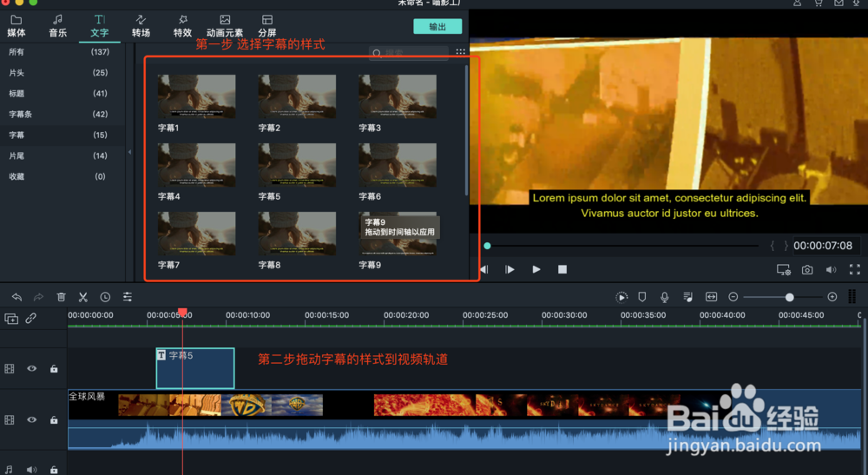Lock the 全球风暴 video track

(54, 419)
